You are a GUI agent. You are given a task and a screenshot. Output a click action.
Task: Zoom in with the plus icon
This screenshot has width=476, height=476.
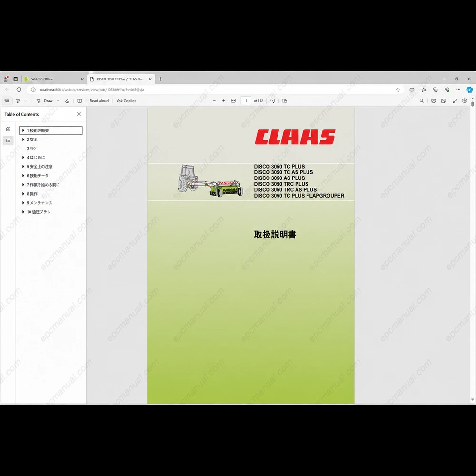tap(223, 101)
